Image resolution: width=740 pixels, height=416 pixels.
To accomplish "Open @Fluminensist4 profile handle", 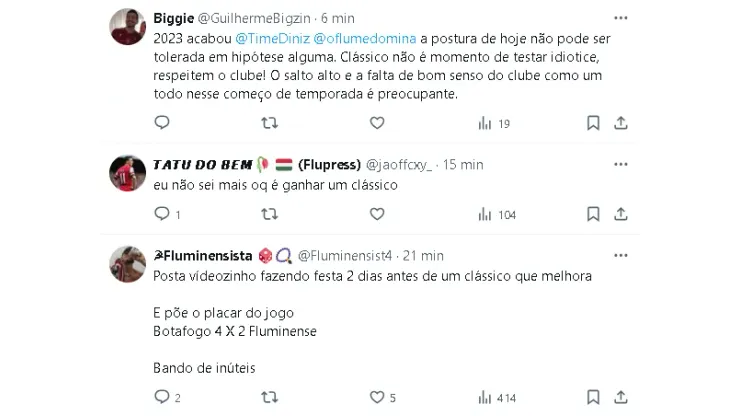I will [x=346, y=256].
